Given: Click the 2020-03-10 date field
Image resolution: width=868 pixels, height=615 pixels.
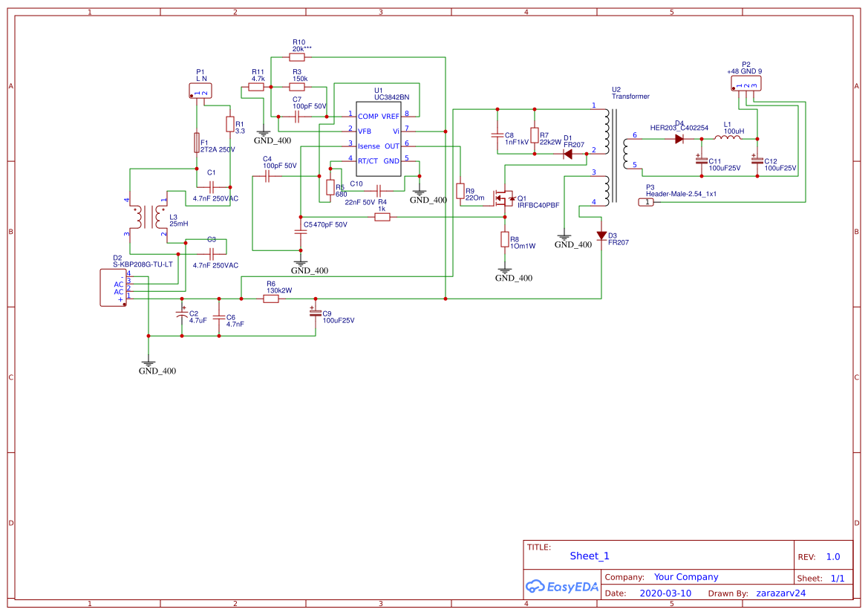Looking at the screenshot, I should coord(666,593).
